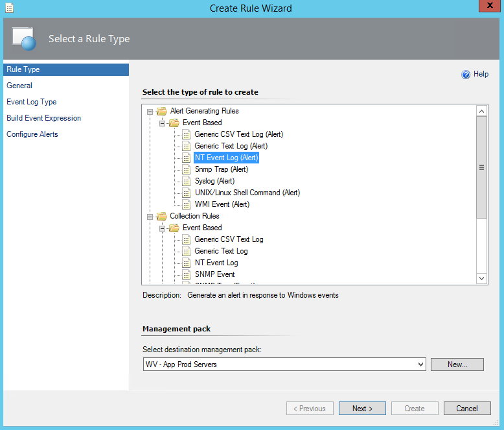Go to the General wizard step
The image size is (504, 430).
(19, 86)
